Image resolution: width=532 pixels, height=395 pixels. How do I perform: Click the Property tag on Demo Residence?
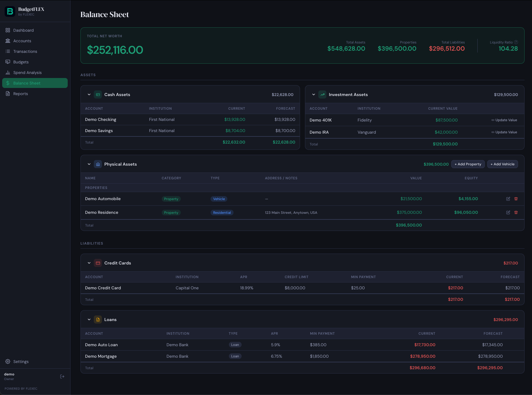(171, 213)
